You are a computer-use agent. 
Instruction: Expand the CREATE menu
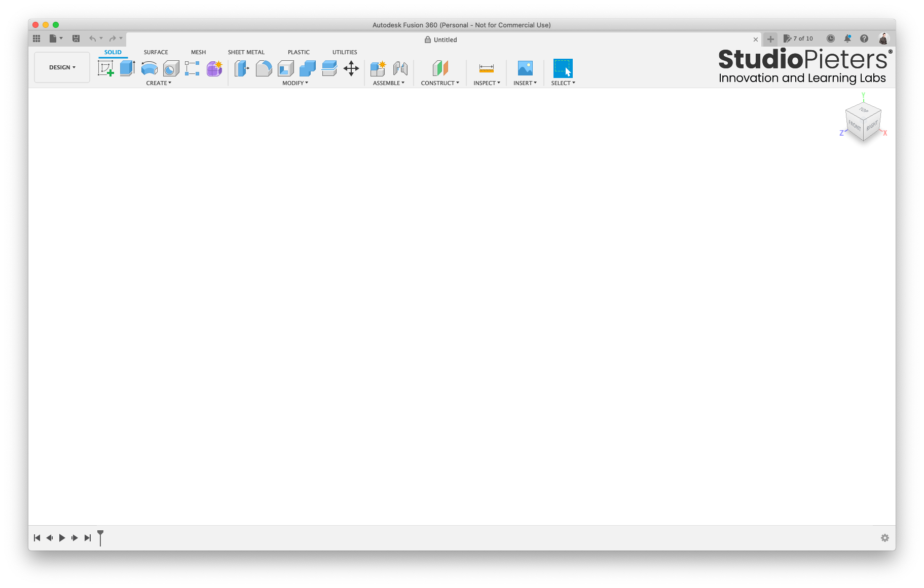pyautogui.click(x=159, y=83)
